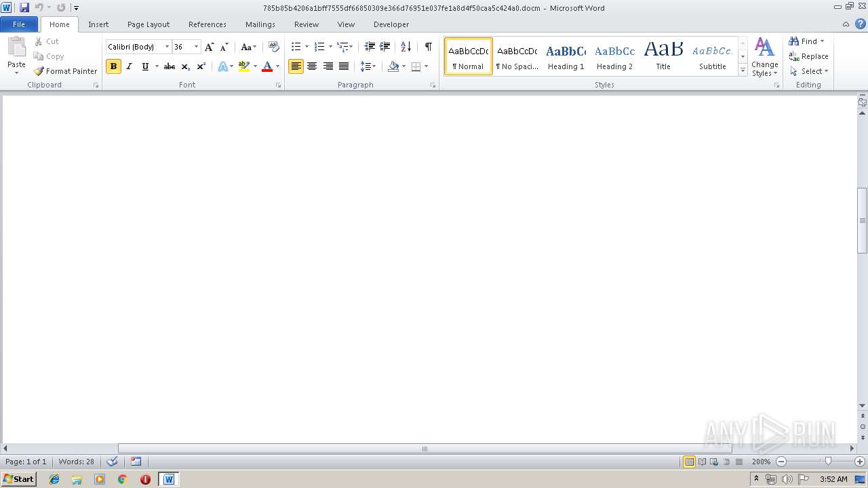Image resolution: width=868 pixels, height=488 pixels.
Task: Toggle Align Text Left
Action: point(296,66)
